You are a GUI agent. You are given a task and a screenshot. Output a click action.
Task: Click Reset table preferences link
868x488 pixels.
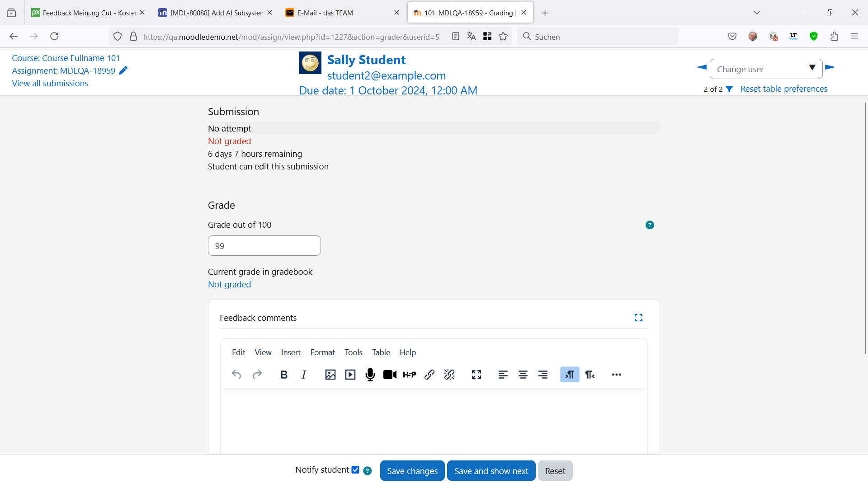(784, 89)
